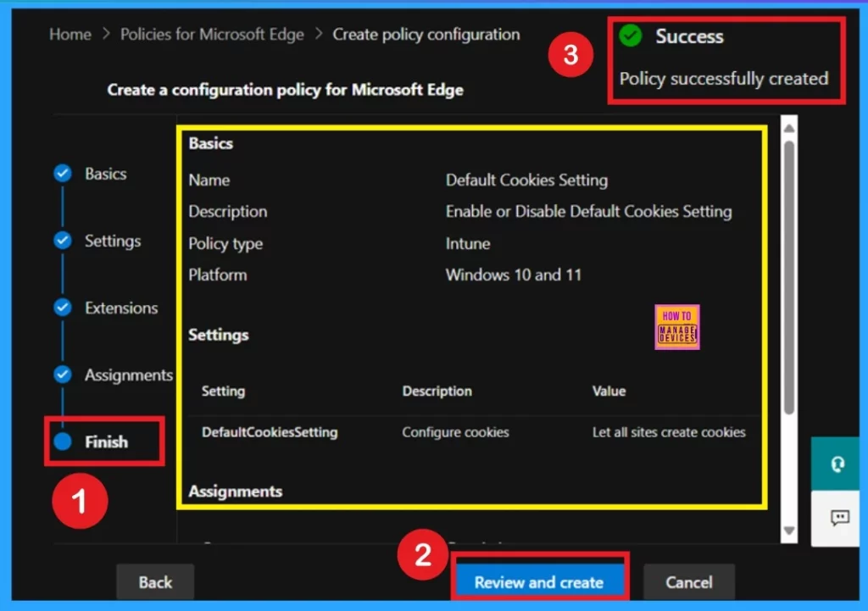Click the Extensions step checkmark icon

point(63,307)
